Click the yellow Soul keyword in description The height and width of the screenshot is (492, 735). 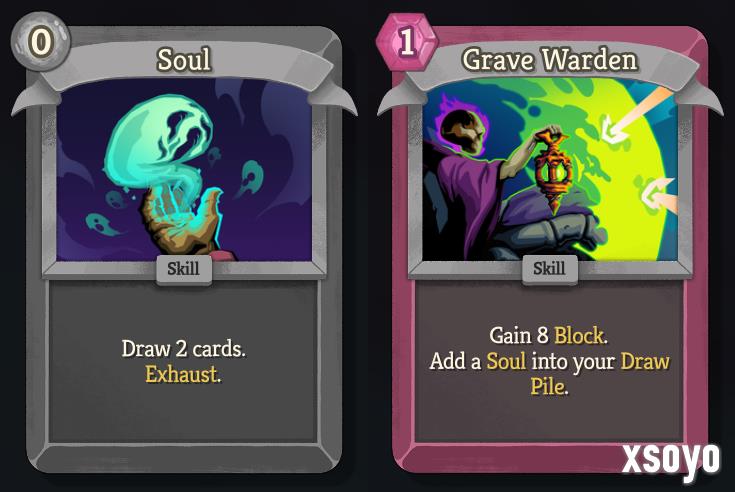(x=506, y=361)
